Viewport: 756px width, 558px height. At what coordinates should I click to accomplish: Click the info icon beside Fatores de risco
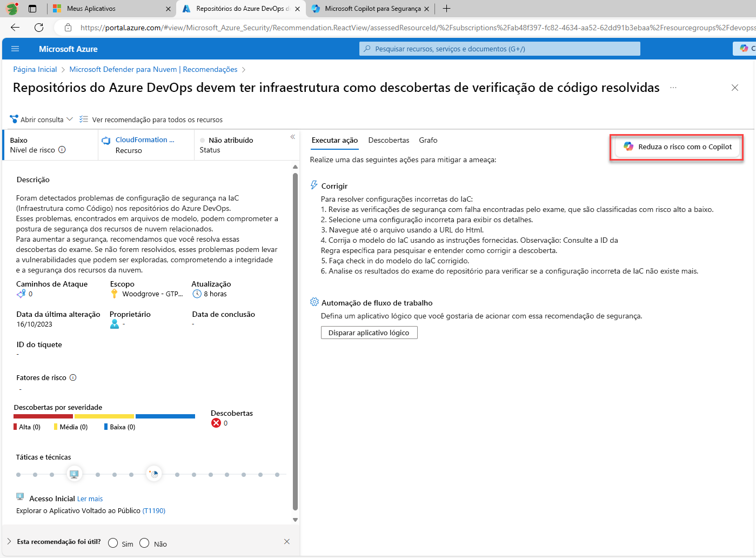(73, 377)
